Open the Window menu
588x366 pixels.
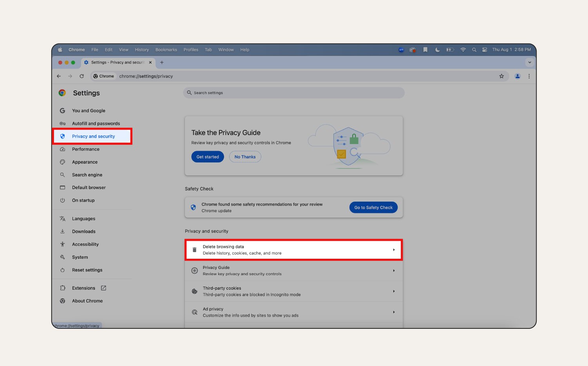(x=226, y=50)
